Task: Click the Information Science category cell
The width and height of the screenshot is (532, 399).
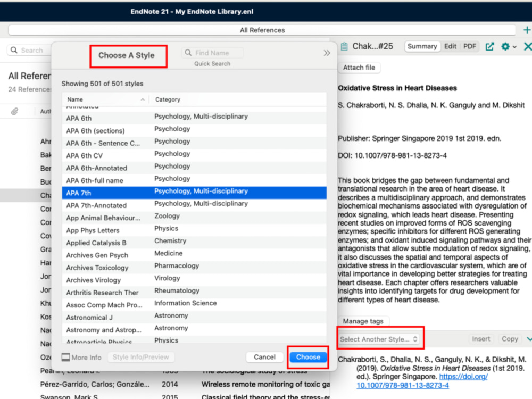Action: click(186, 303)
